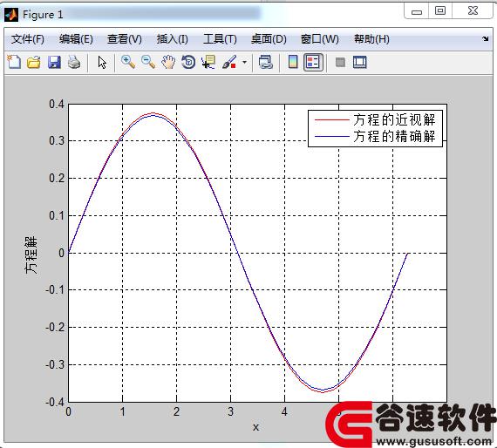The height and width of the screenshot is (448, 497).
Task: Open the 查看(V) menu
Action: (x=125, y=39)
